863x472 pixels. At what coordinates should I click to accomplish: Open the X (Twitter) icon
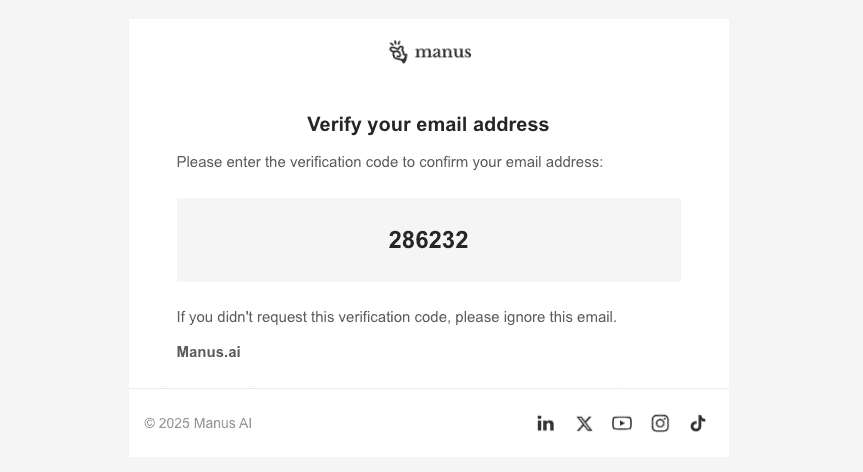pyautogui.click(x=585, y=424)
